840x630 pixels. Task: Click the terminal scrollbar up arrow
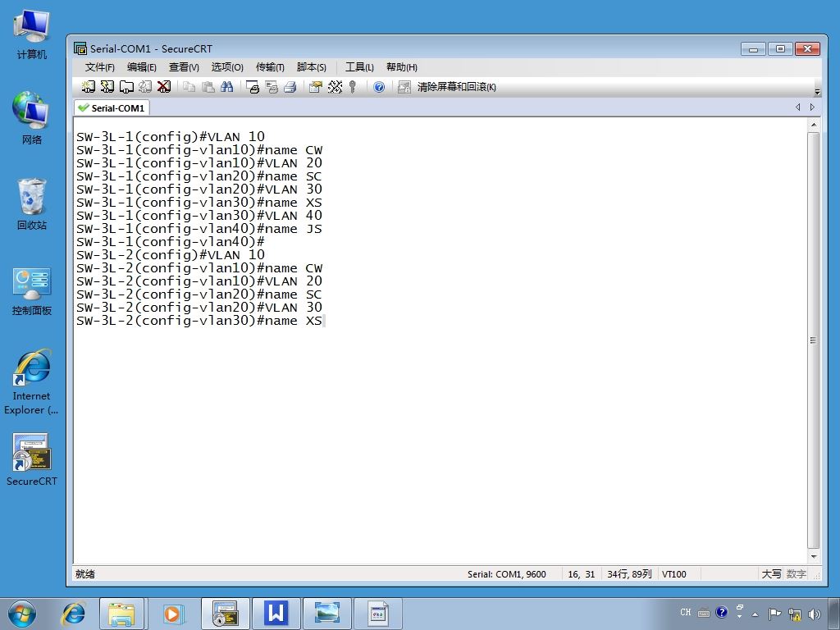point(813,125)
